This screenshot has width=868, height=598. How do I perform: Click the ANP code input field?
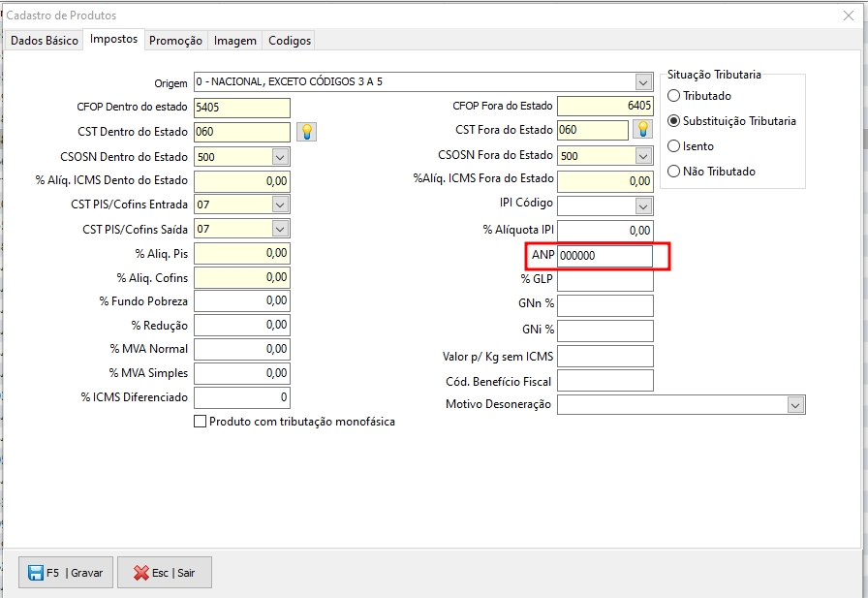[x=604, y=256]
